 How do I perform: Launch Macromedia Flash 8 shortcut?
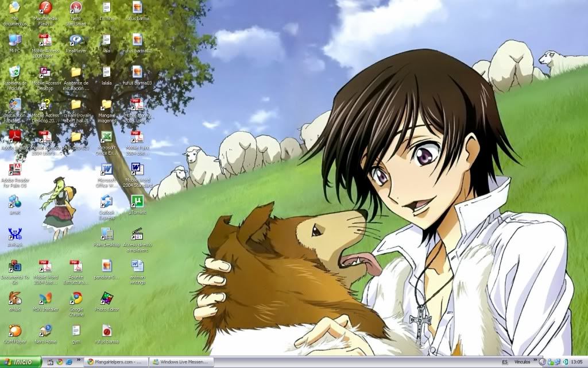click(x=45, y=14)
